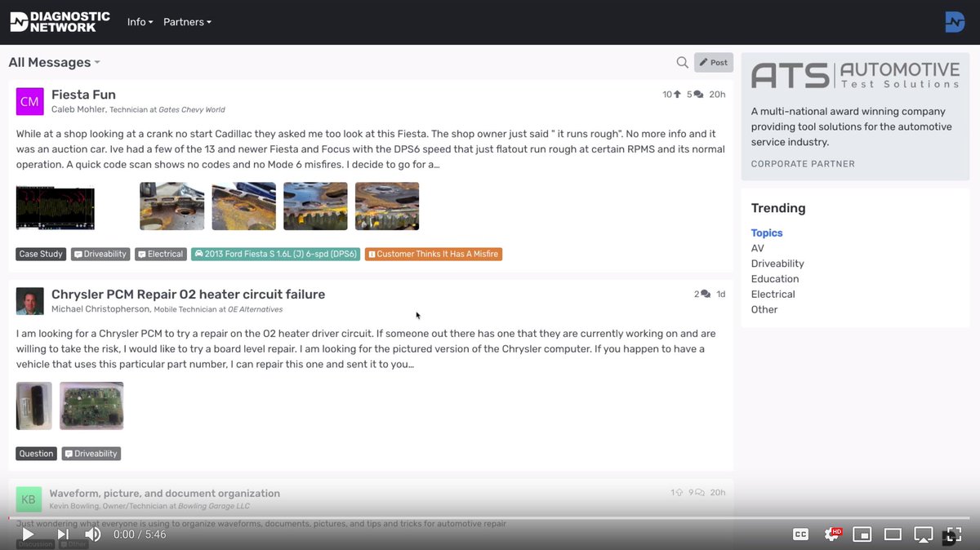Open the first rusty part photo in Fiesta Fun
This screenshot has width=980, height=550.
click(171, 206)
